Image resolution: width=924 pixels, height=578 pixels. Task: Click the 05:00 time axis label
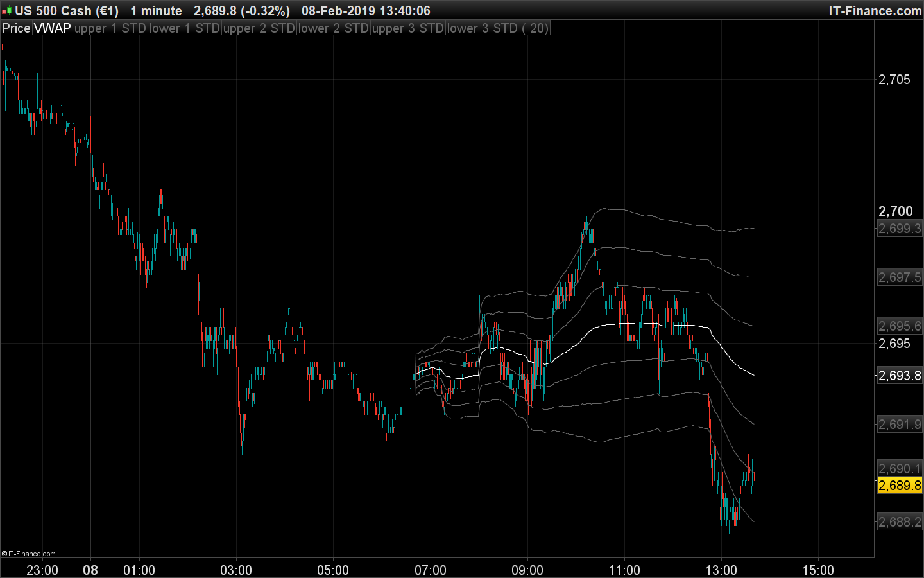point(333,570)
